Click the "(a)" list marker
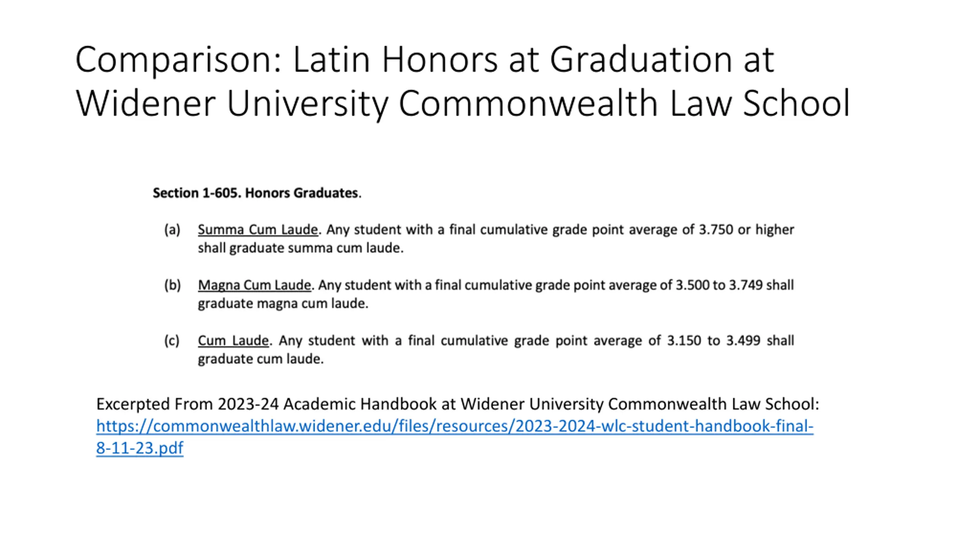The image size is (980, 551). click(x=172, y=230)
